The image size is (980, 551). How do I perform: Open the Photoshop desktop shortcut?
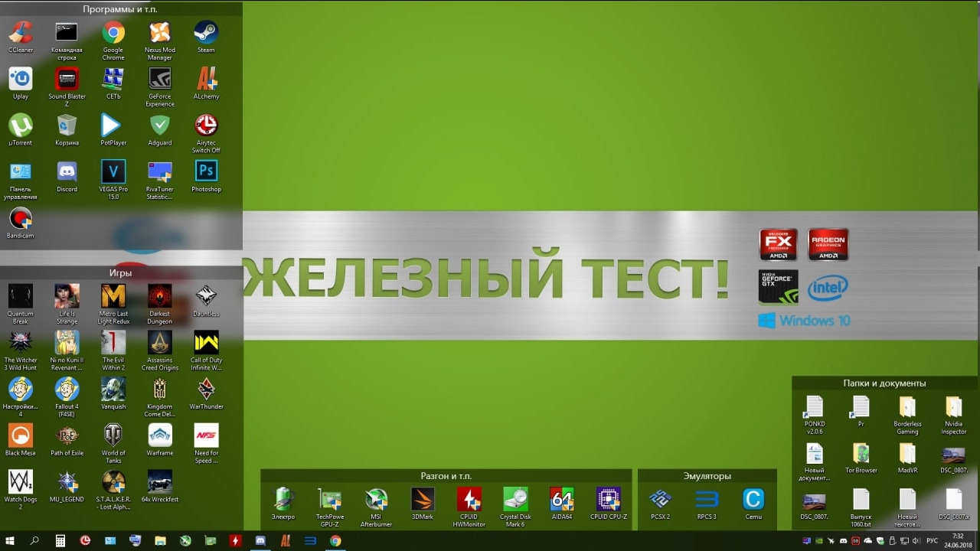(x=206, y=173)
